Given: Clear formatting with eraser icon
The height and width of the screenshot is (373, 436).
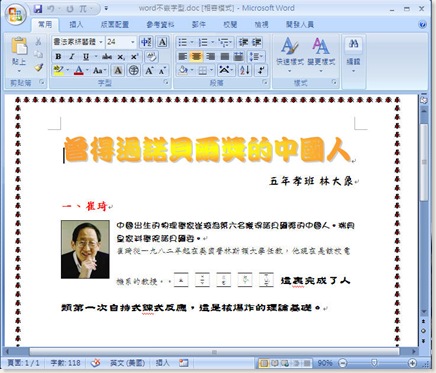Looking at the screenshot, I should pos(152,57).
